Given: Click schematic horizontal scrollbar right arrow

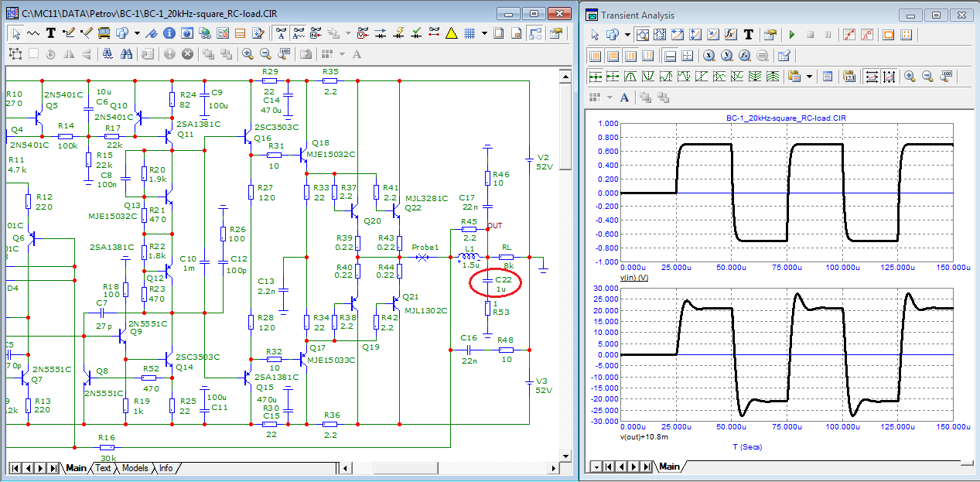Looking at the screenshot, I should 552,468.
